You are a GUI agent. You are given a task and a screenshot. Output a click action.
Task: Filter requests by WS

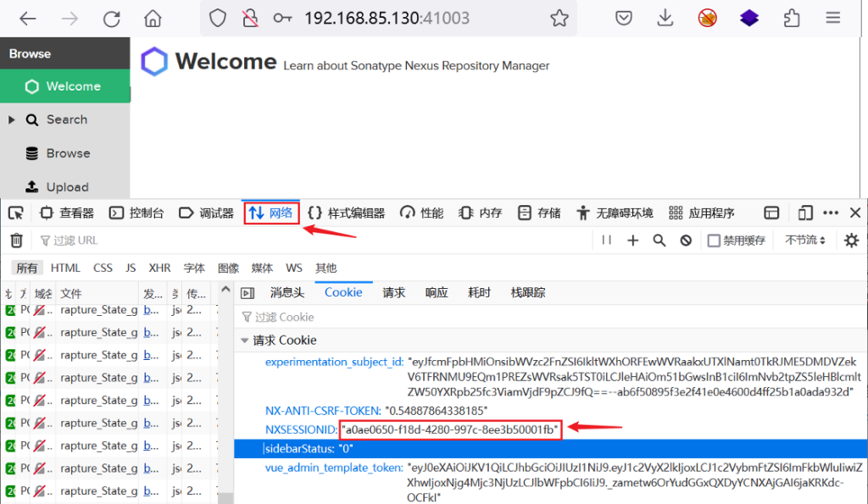294,269
